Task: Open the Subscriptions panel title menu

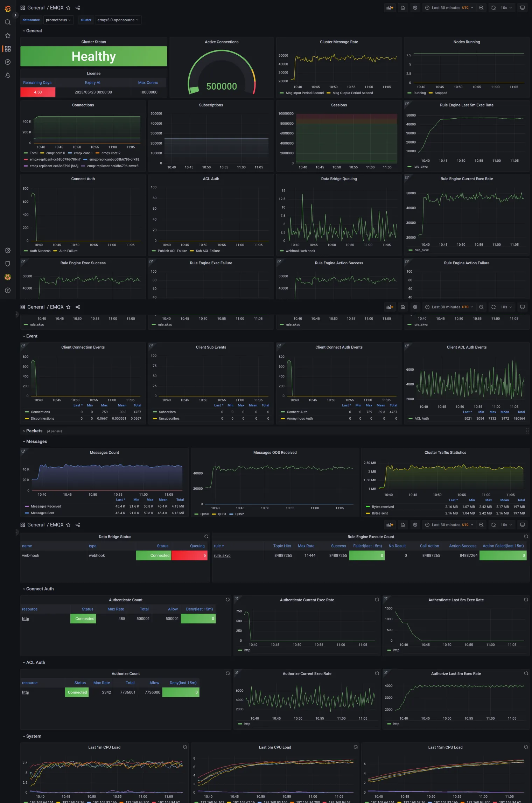Action: point(211,105)
